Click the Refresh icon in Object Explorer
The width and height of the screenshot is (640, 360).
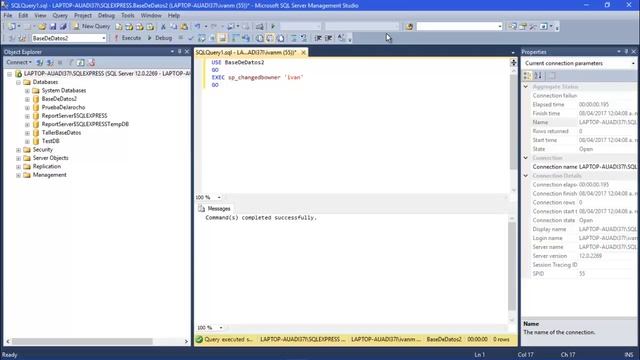click(81, 63)
